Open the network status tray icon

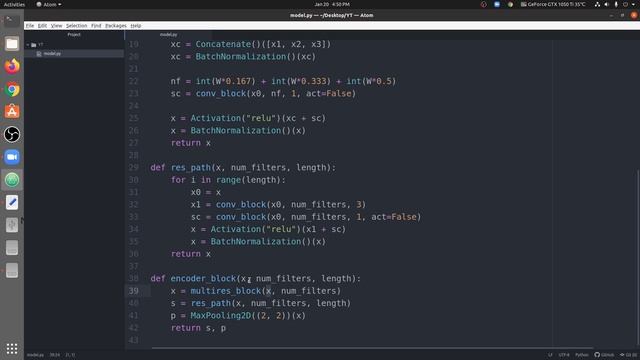(x=597, y=4)
